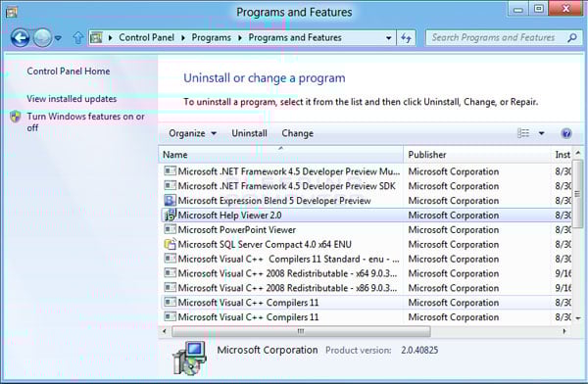
Task: Open the Control Panel breadcrumb
Action: pos(147,37)
